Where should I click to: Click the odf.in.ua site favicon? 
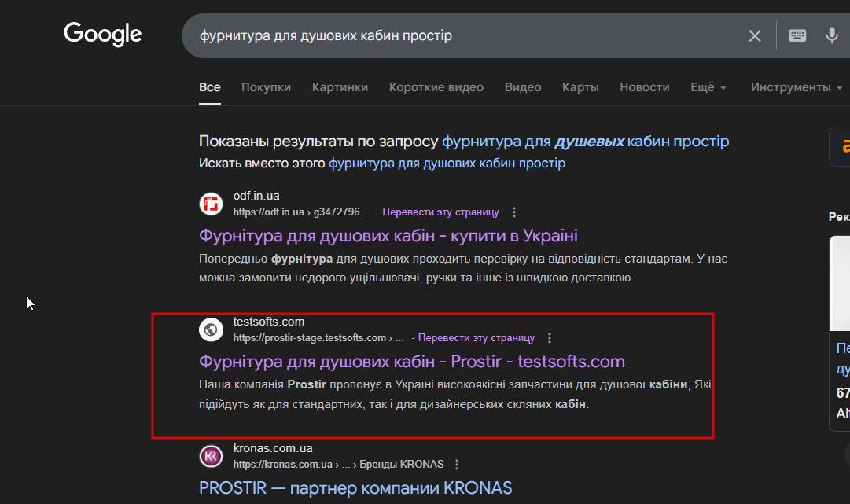[211, 204]
